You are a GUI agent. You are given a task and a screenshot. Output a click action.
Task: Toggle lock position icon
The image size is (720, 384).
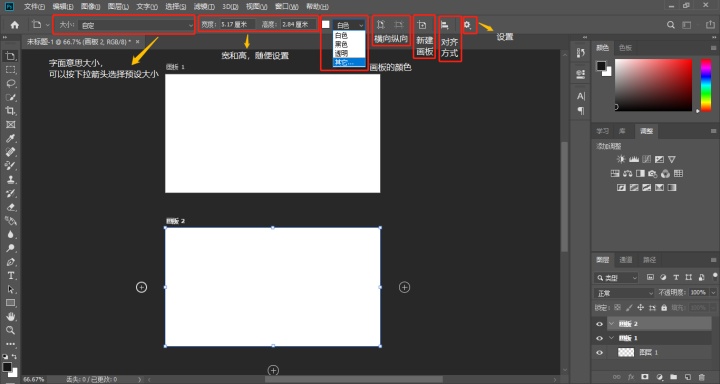[x=641, y=307]
